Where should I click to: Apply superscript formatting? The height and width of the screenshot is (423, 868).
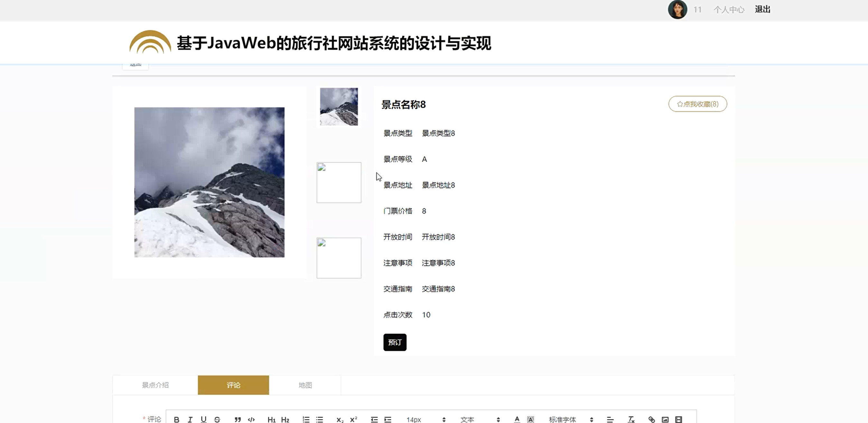click(x=353, y=419)
